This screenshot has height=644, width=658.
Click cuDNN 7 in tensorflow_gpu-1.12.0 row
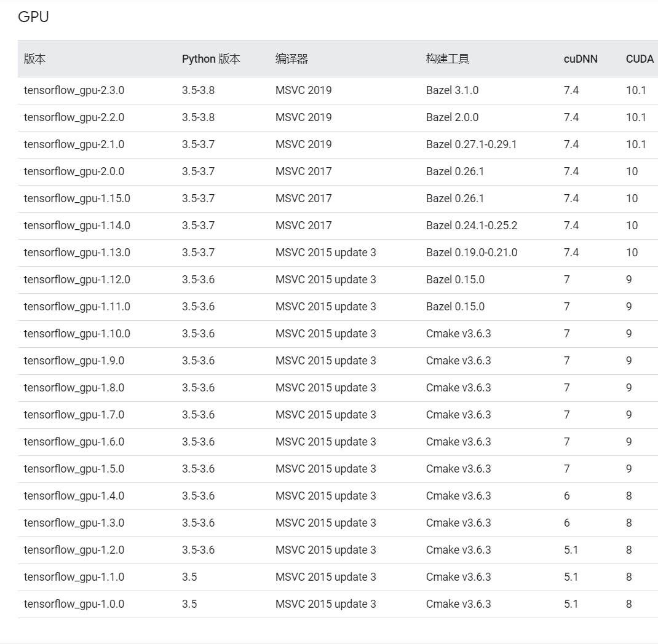(x=567, y=280)
